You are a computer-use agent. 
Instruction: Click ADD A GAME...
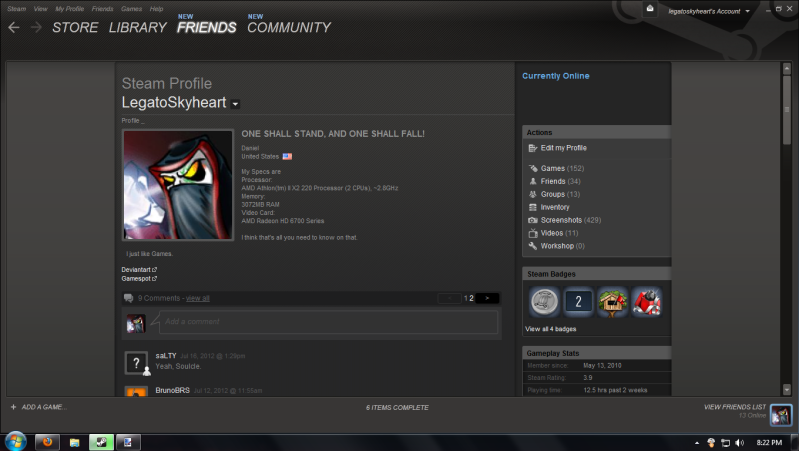[44, 407]
